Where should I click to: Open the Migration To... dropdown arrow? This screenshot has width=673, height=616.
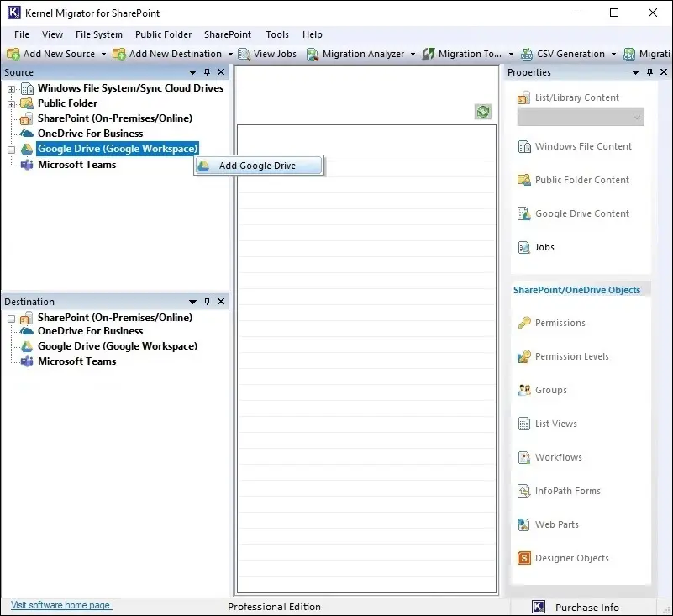[x=511, y=55]
